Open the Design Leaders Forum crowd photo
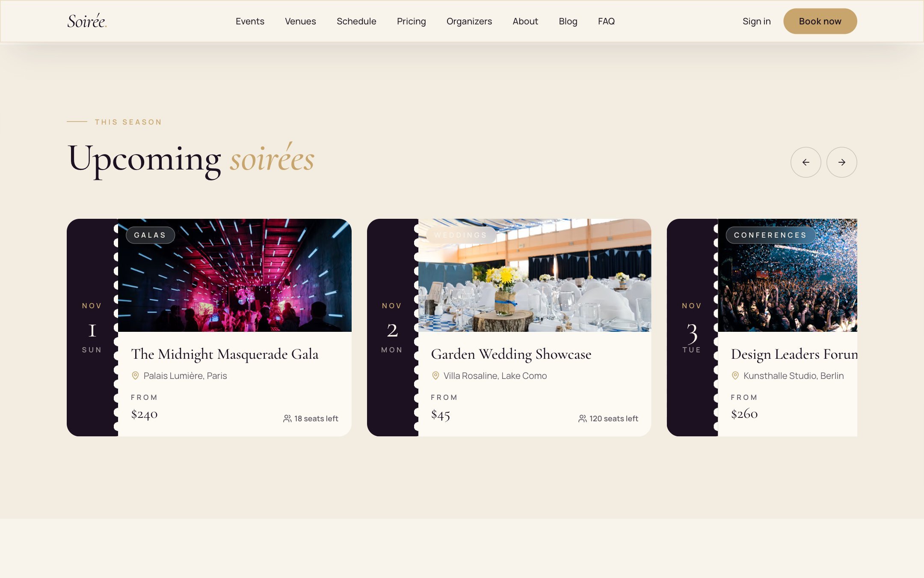Image resolution: width=924 pixels, height=578 pixels. [787, 275]
